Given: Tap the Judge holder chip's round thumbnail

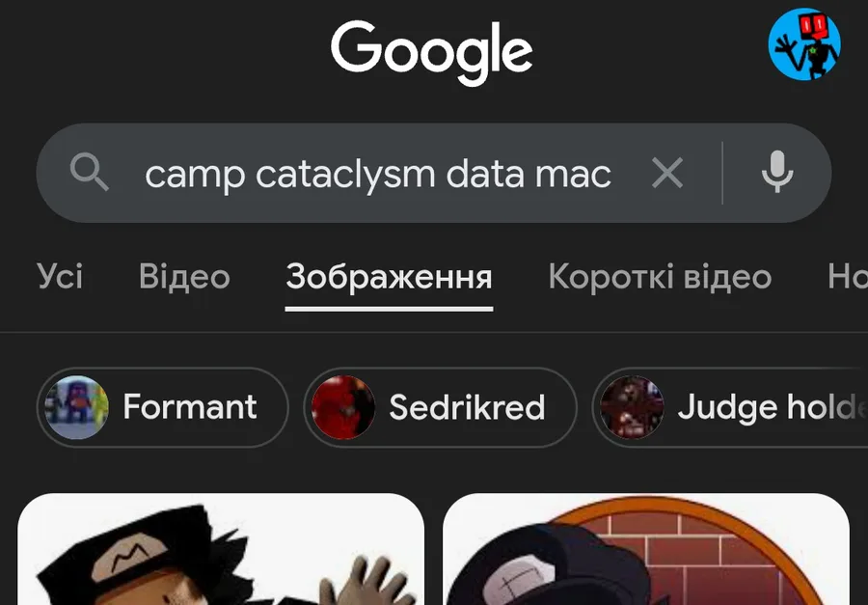Looking at the screenshot, I should 632,408.
